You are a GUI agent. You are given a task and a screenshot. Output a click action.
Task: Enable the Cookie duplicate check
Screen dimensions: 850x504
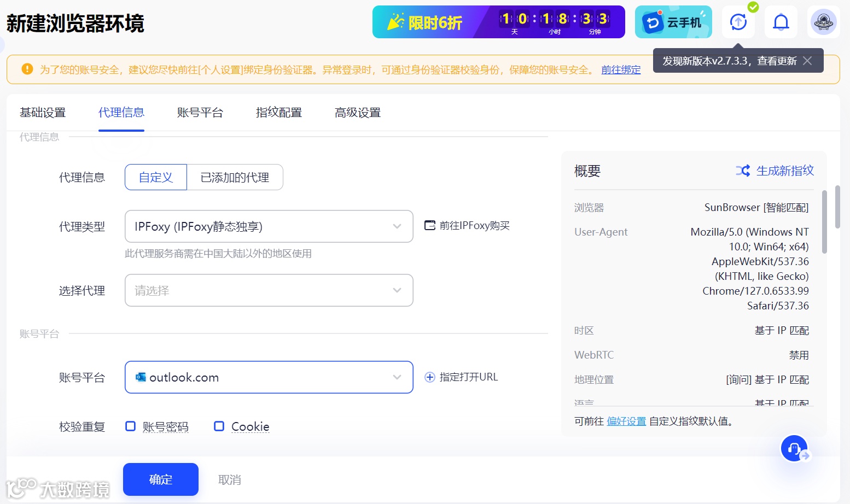coord(219,426)
